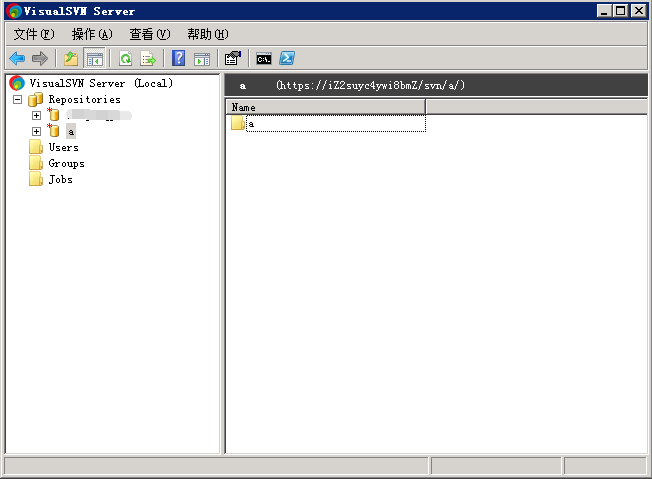Select the Jobs tree item

(60, 180)
